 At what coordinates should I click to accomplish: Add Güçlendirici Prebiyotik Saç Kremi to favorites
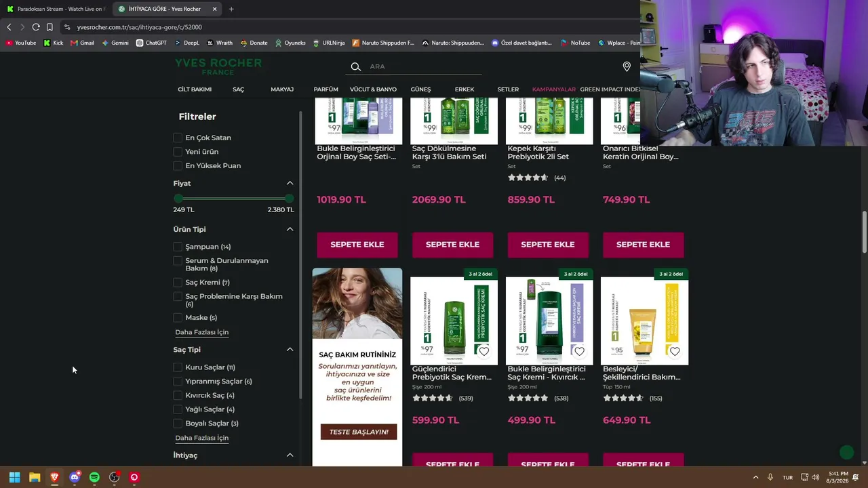(484, 351)
